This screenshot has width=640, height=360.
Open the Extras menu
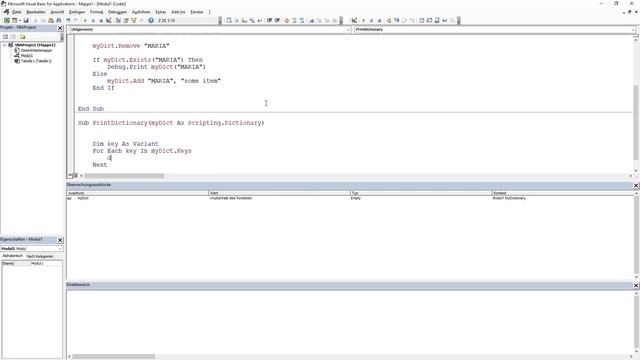(x=160, y=12)
